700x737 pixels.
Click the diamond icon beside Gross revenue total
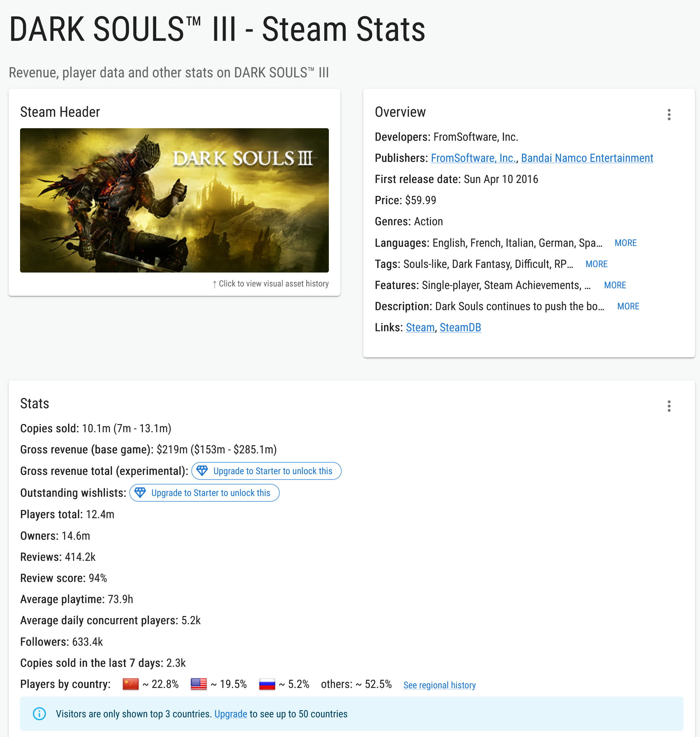(202, 471)
